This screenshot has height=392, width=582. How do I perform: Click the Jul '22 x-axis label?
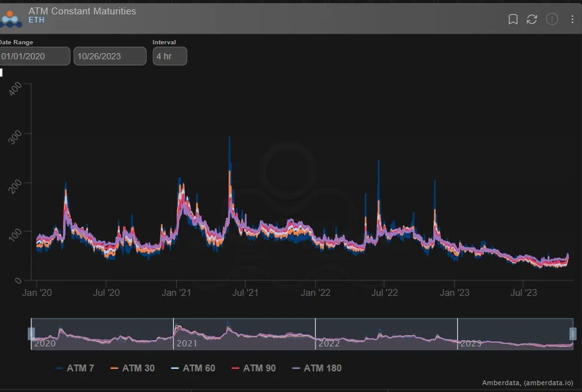(385, 293)
